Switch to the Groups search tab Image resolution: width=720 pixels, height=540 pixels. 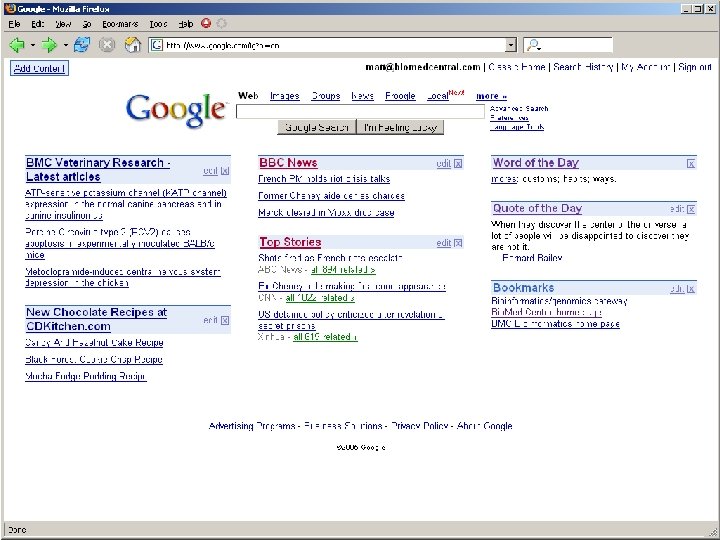click(x=326, y=96)
